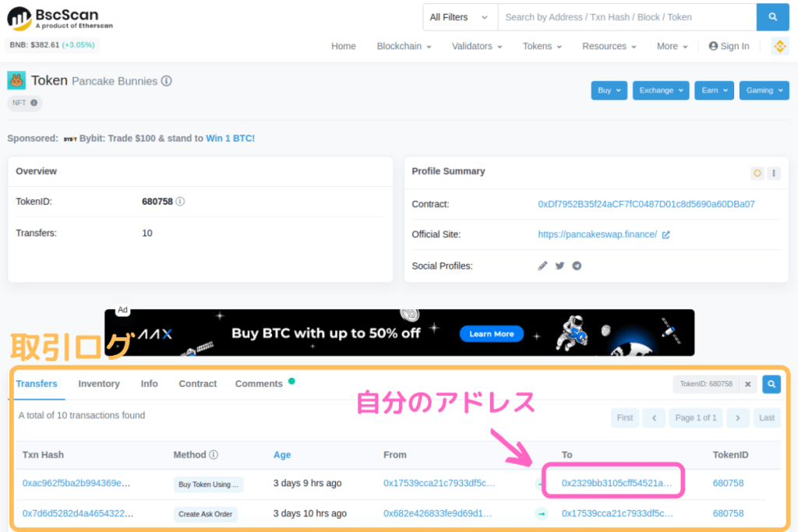This screenshot has height=532, width=798.
Task: Sort by the Age column header
Action: point(282,455)
